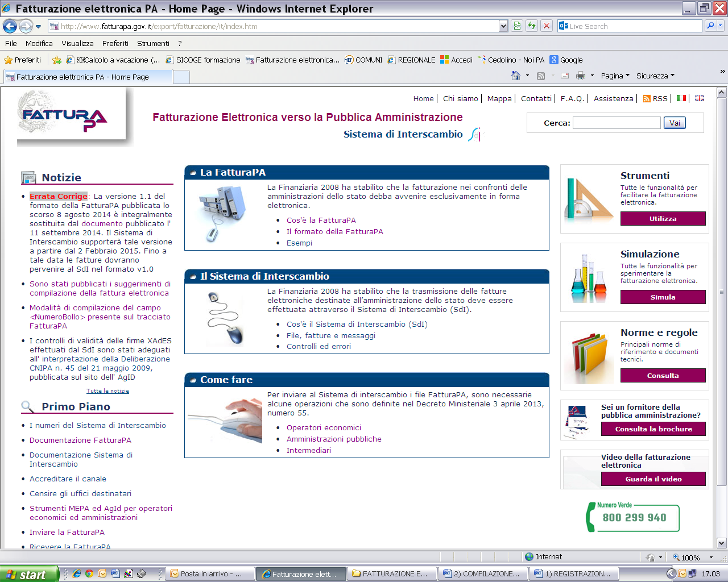This screenshot has height=582, width=728.
Task: Open the Preferiti menu
Action: 115,43
